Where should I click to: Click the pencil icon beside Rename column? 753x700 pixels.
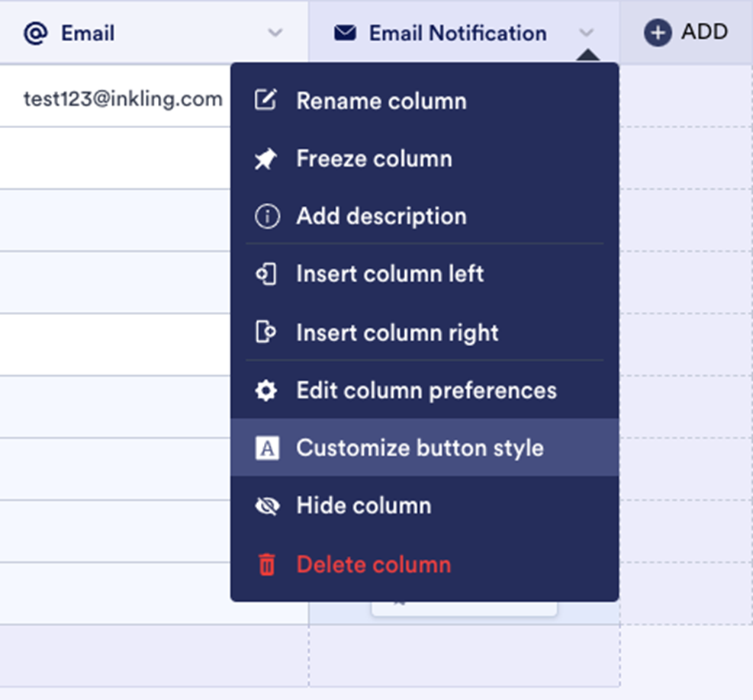[265, 101]
